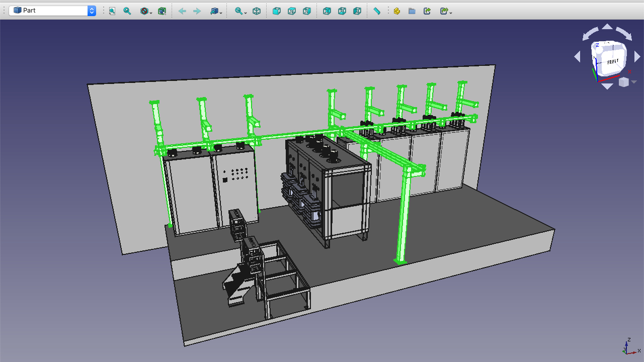
Task: Rotate view using cube's upper-right curved arrow
Action: [x=624, y=34]
